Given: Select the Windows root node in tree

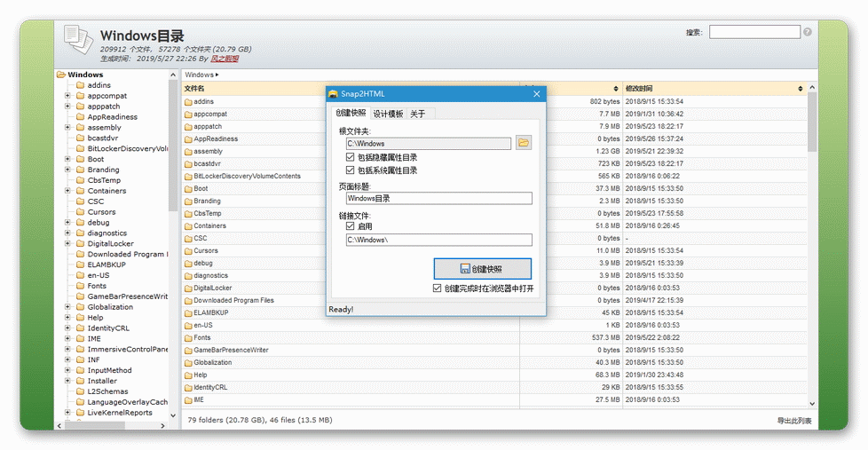Looking at the screenshot, I should point(85,75).
